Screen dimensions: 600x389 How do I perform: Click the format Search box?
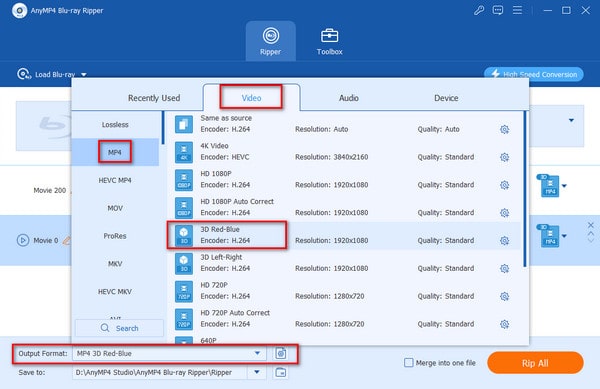point(119,328)
